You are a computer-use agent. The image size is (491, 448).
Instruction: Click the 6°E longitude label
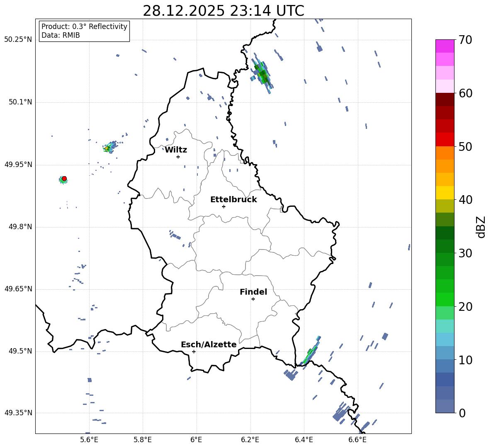[196, 440]
